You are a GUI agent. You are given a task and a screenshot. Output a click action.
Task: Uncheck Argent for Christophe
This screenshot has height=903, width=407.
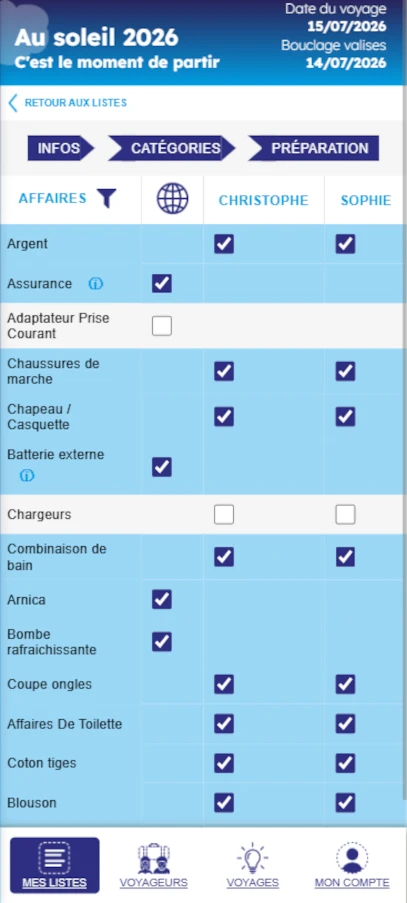click(224, 244)
